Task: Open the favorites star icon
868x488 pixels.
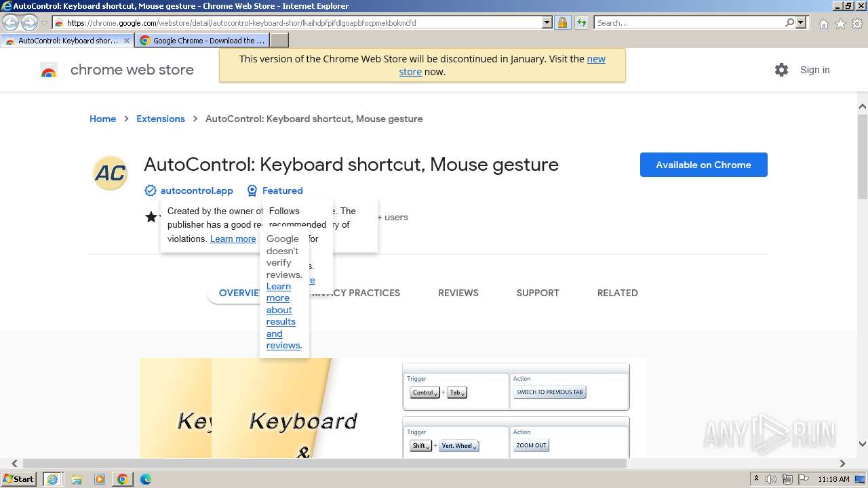Action: [840, 24]
